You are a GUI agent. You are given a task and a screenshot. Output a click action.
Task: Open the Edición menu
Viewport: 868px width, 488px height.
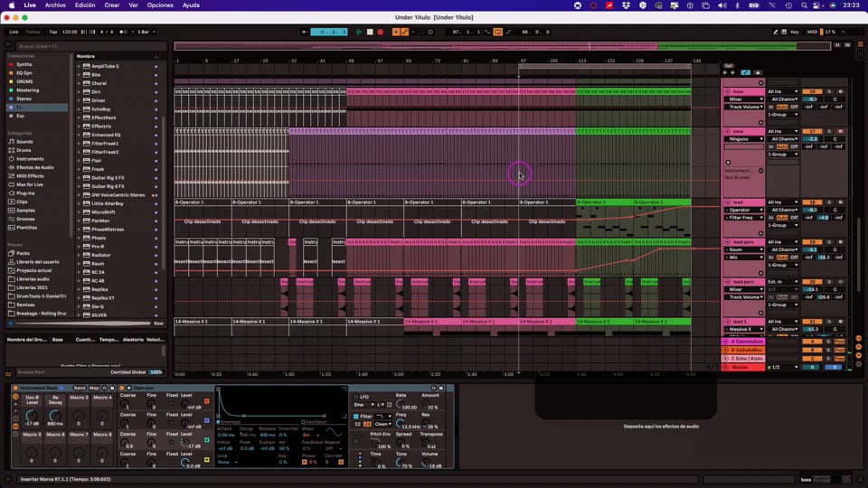tap(85, 5)
